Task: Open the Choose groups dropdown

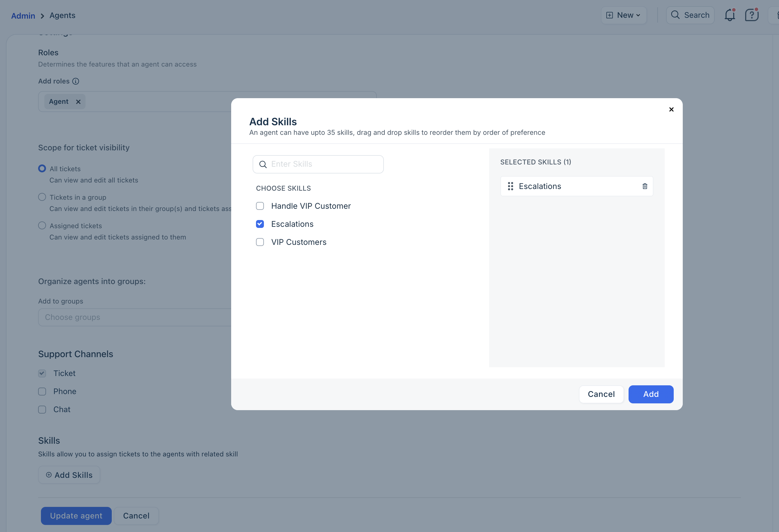Action: click(134, 317)
